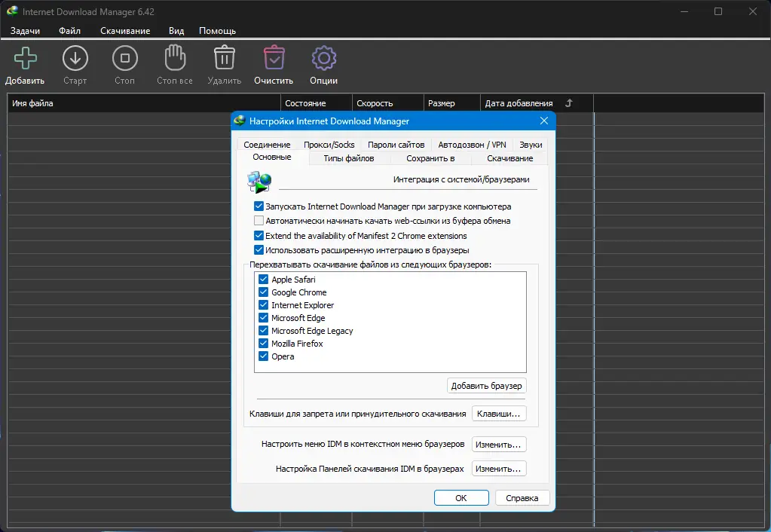Uncheck Opera browser
The width and height of the screenshot is (771, 532).
coord(263,356)
